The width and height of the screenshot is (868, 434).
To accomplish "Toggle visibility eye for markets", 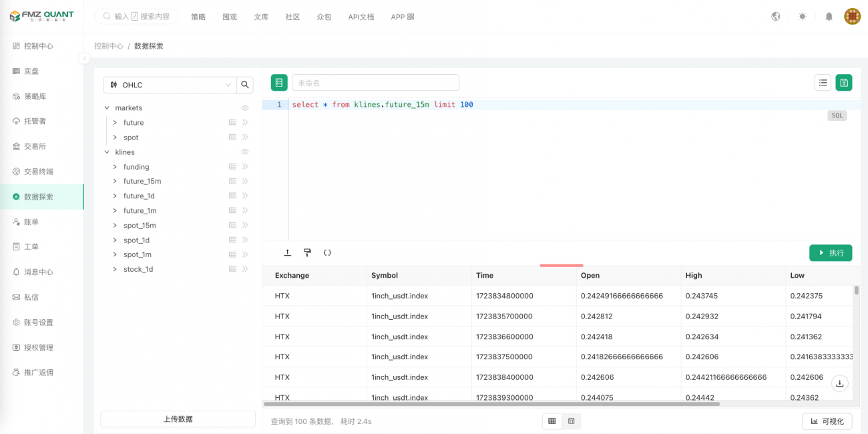I will pyautogui.click(x=245, y=108).
